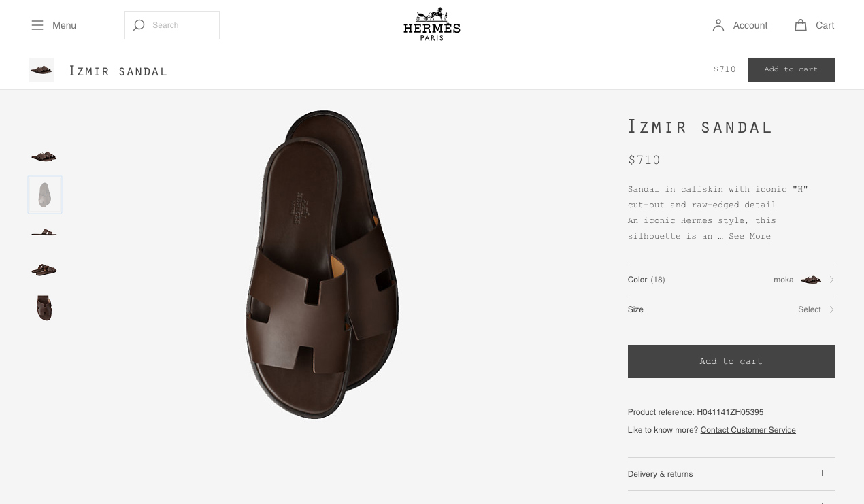Image resolution: width=864 pixels, height=504 pixels.
Task: Click the large Add to cart button
Action: pyautogui.click(x=731, y=361)
